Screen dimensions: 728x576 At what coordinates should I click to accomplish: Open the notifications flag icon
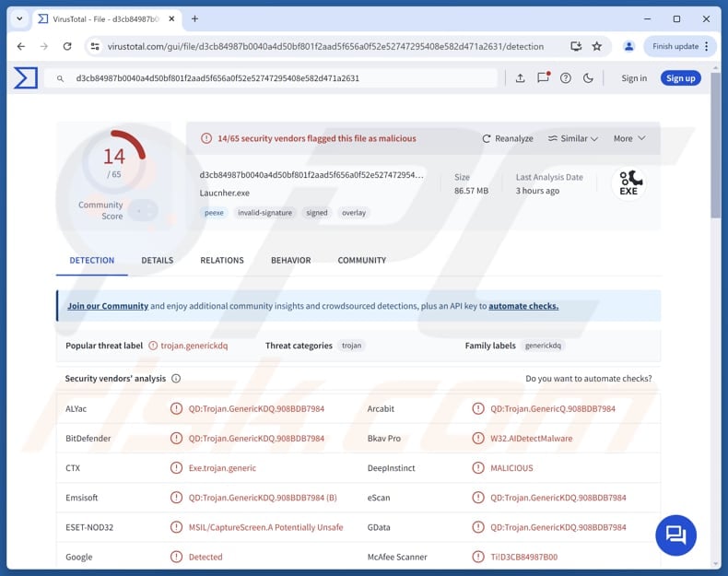pos(544,78)
